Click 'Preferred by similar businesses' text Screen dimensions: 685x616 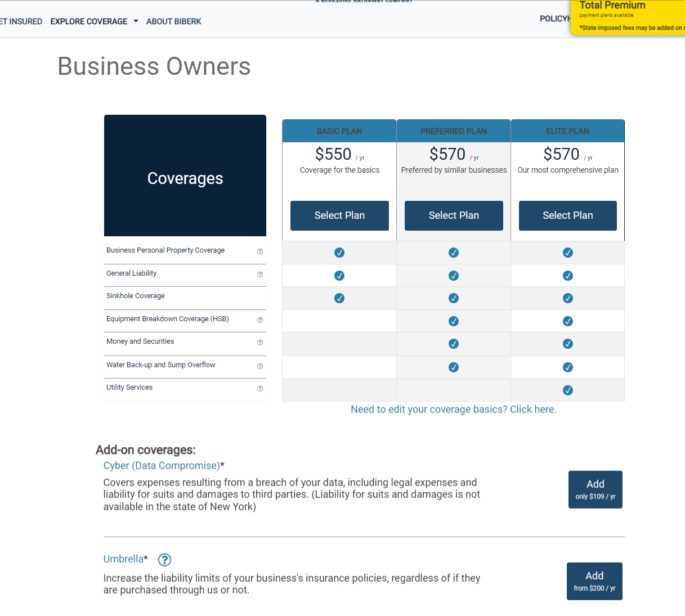coord(454,170)
